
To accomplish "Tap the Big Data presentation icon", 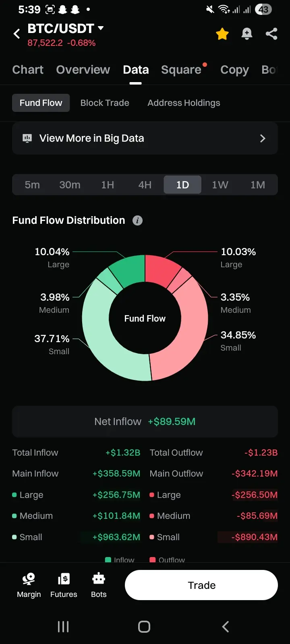I will pos(27,138).
